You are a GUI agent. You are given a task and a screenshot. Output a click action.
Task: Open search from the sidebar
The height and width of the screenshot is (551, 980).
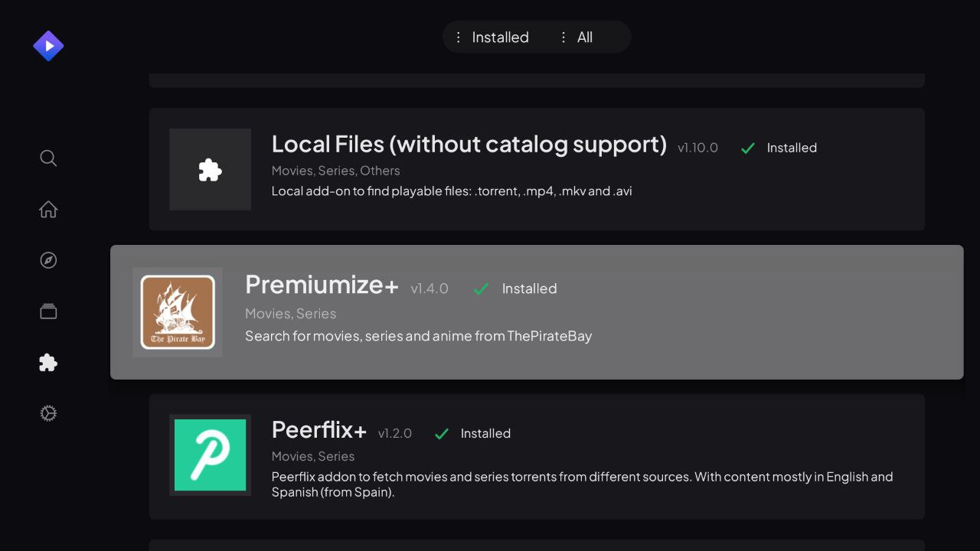coord(47,158)
